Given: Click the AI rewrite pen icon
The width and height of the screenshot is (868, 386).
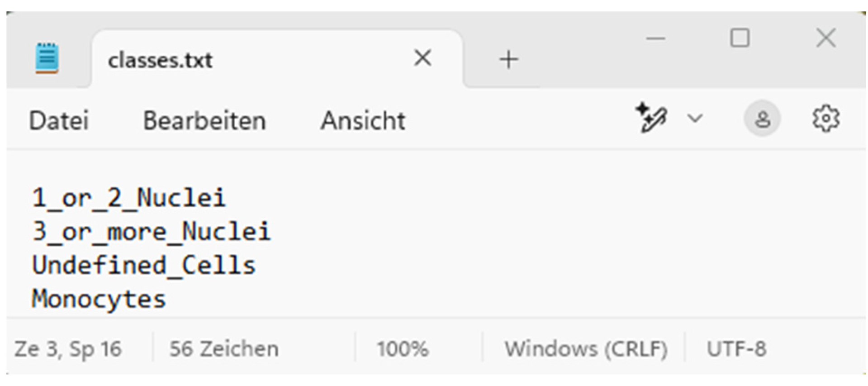Looking at the screenshot, I should pos(651,119).
